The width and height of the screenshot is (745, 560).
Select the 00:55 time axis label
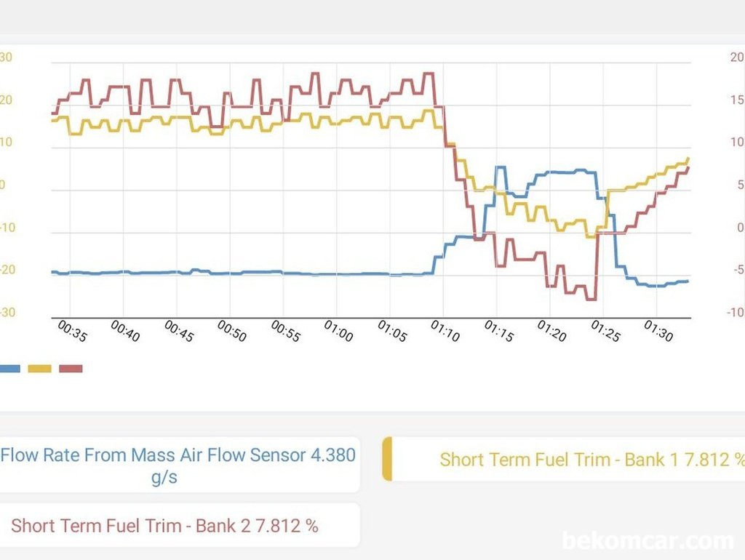coord(285,332)
